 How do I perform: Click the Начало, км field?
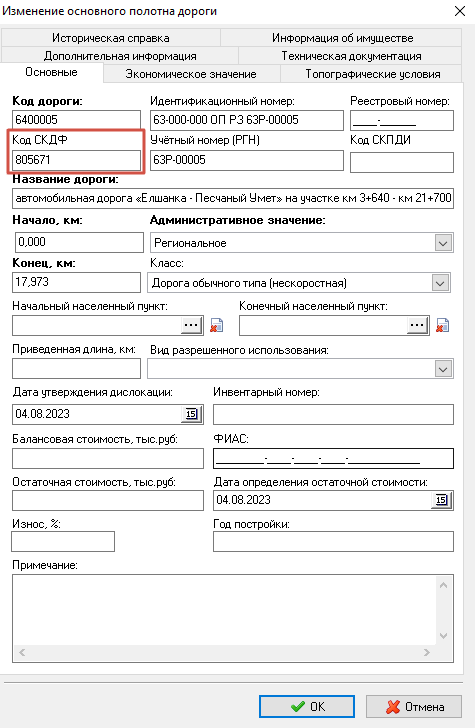79,242
